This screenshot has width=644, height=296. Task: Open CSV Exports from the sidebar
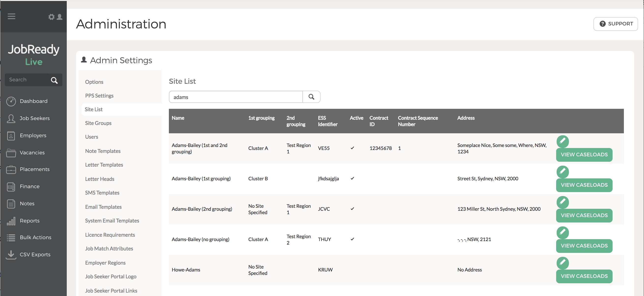pos(35,255)
